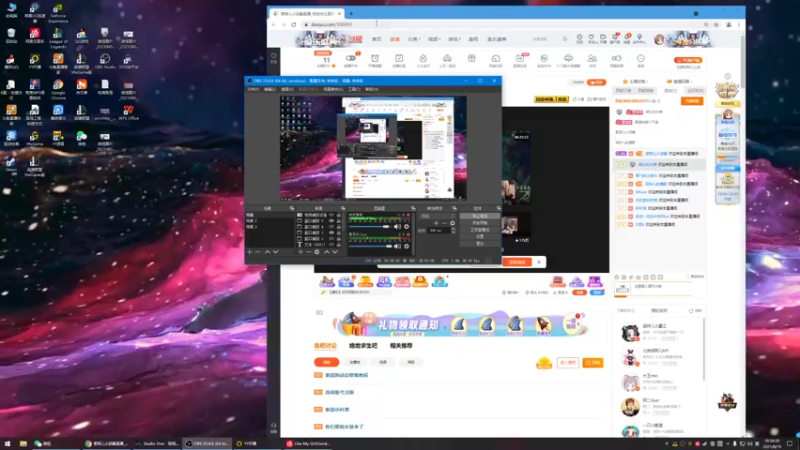Image resolution: width=800 pixels, height=450 pixels.
Task: Bookmark the page with the browser star icon
Action: pos(717,24)
